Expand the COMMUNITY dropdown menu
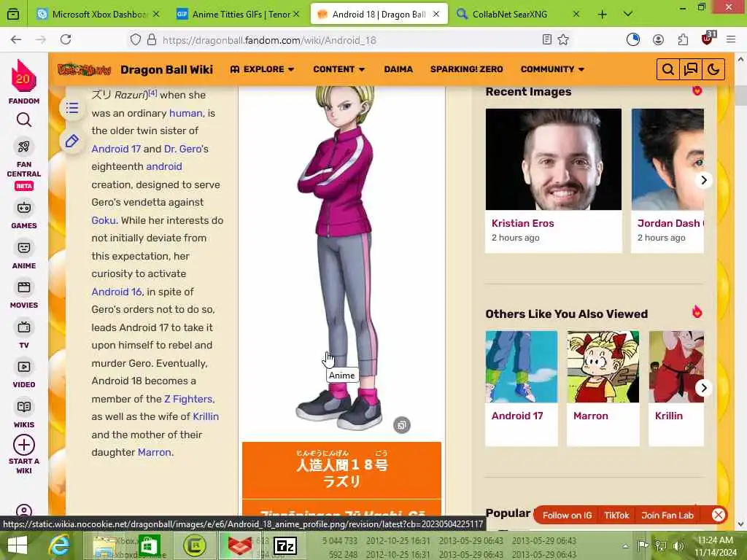 tap(552, 69)
